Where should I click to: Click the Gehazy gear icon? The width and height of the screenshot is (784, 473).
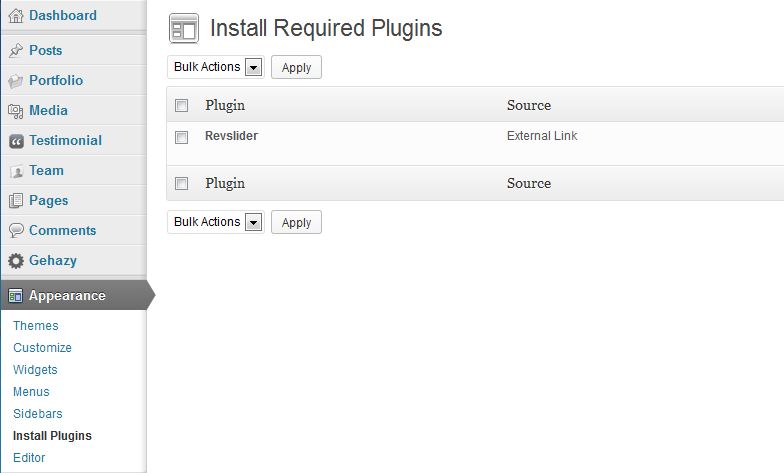click(16, 261)
